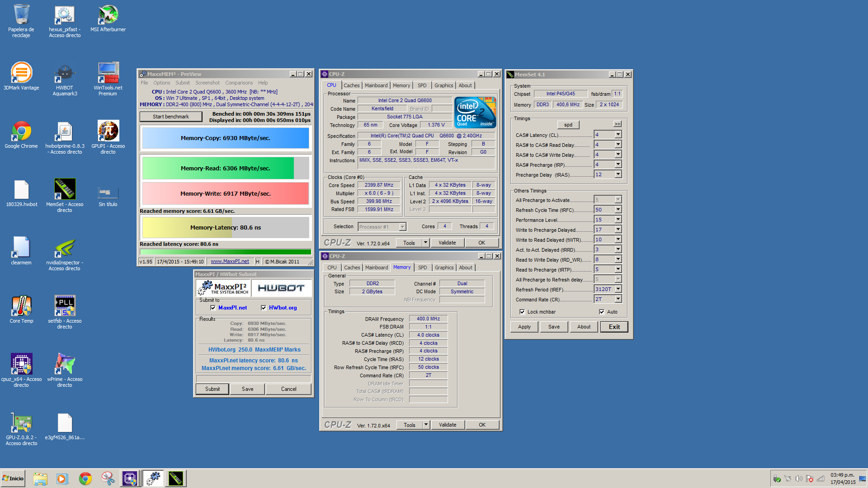
Task: Open Refresh Period (tREF) dropdown
Action: click(618, 289)
